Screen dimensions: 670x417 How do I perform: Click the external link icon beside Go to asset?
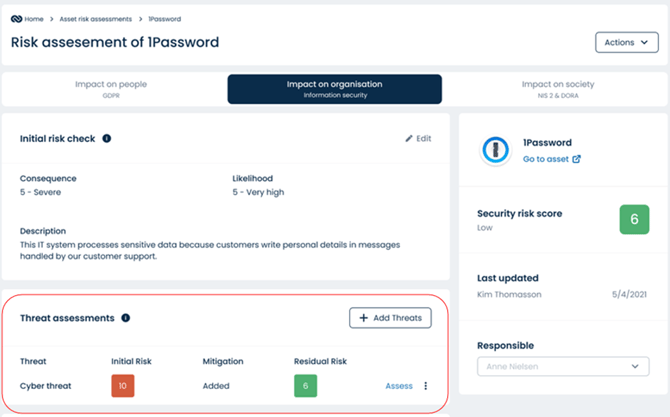(x=576, y=159)
